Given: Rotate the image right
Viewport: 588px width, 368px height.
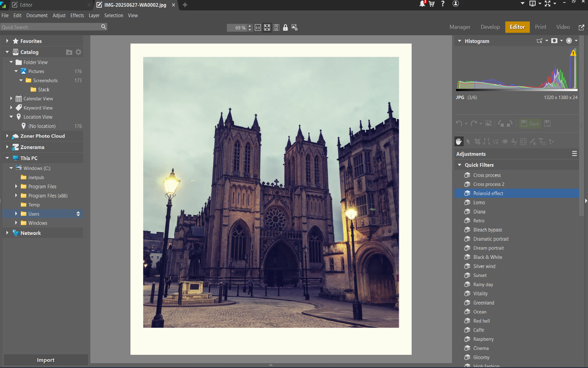Looking at the screenshot, I should coord(510,124).
